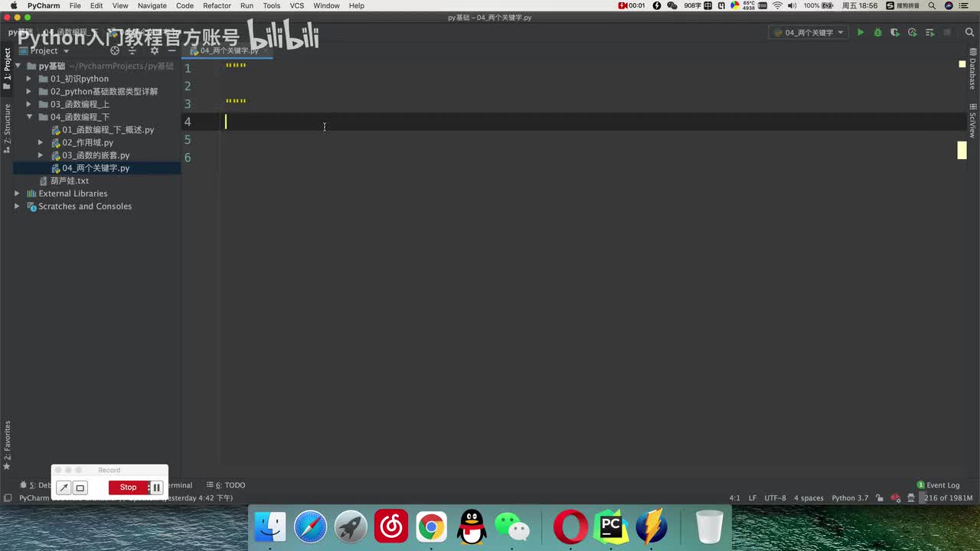Expand External Libraries
Viewport: 980px width, 551px height.
tap(17, 194)
